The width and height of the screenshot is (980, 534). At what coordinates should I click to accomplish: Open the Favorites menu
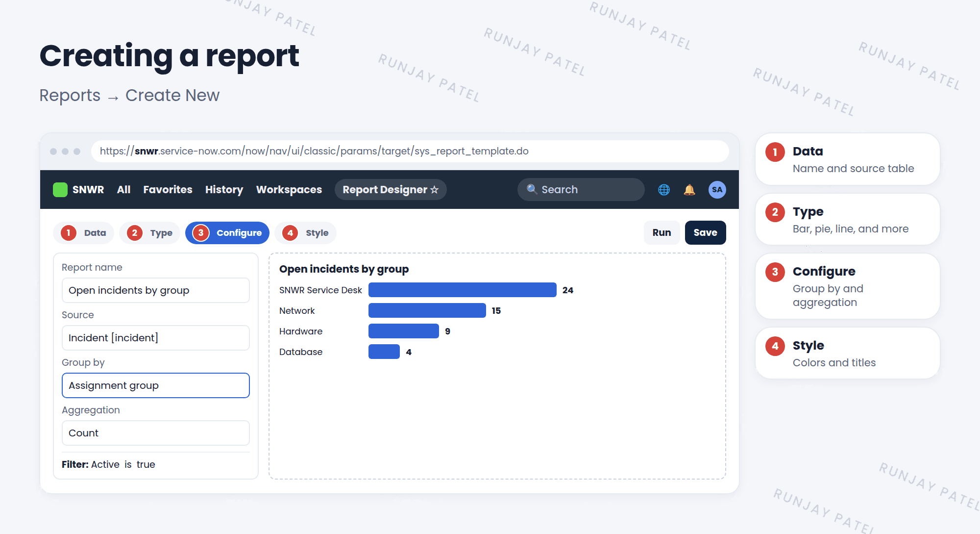tap(168, 190)
